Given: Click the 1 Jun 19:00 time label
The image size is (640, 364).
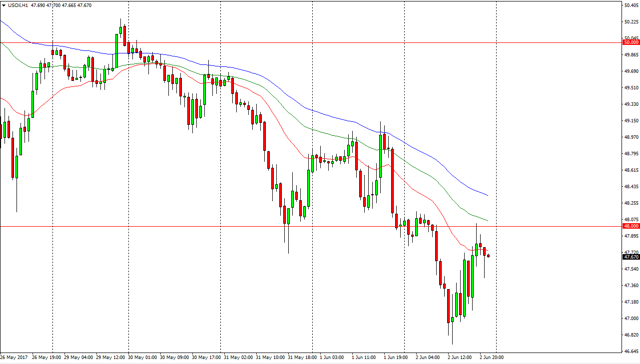Looking at the screenshot, I should 396,358.
